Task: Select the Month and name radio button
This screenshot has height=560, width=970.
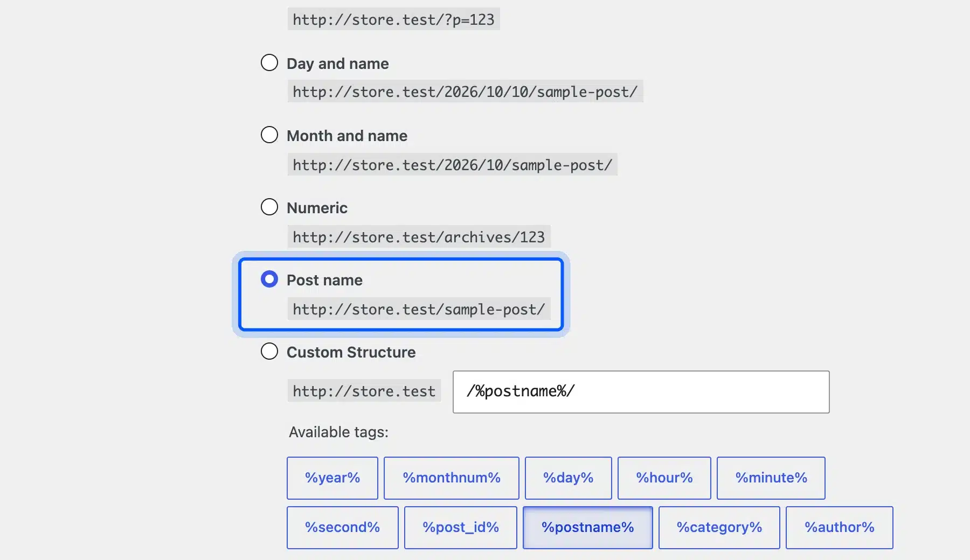Action: (x=269, y=135)
